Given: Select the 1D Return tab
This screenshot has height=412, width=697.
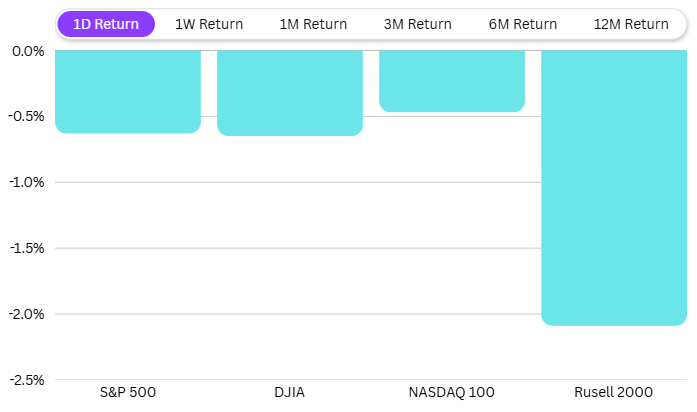Looking at the screenshot, I should (x=106, y=24).
